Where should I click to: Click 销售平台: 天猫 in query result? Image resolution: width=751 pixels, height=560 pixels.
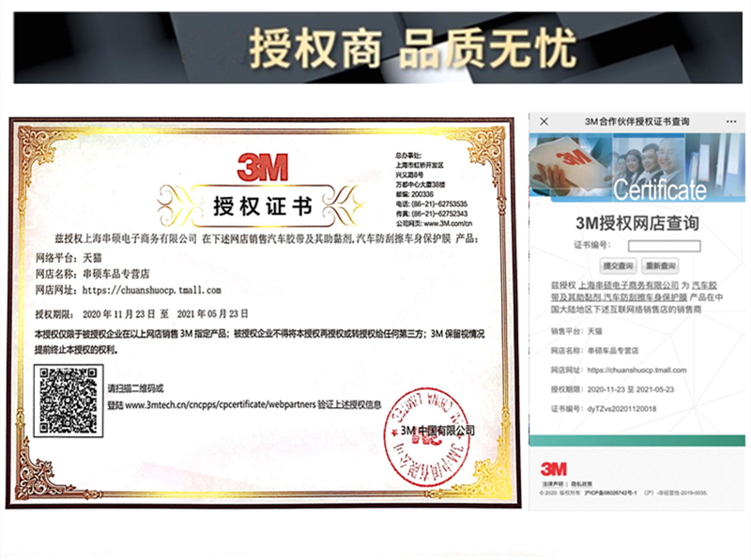coord(576,331)
